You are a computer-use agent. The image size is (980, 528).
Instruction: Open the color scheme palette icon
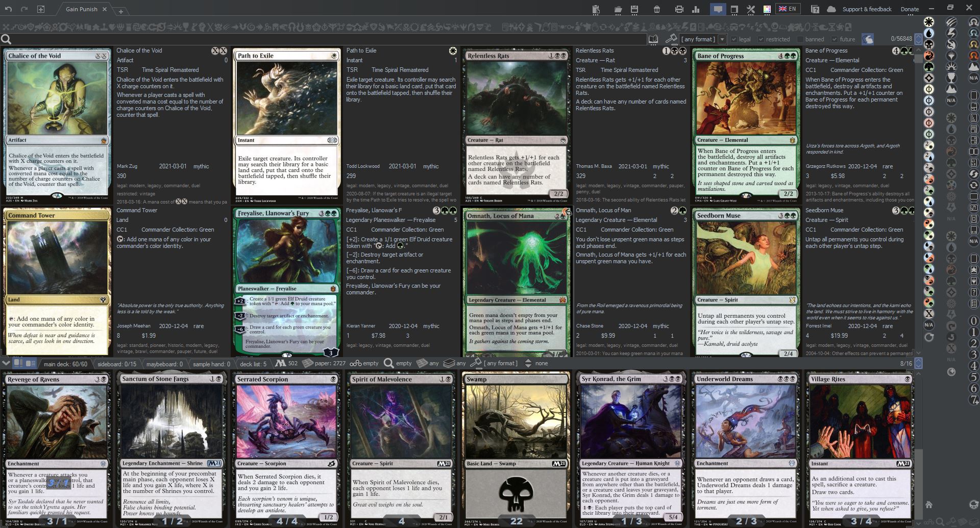[x=767, y=9]
